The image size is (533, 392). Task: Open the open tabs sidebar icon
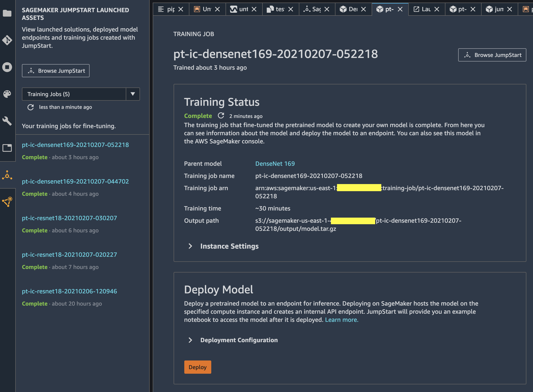[7, 148]
